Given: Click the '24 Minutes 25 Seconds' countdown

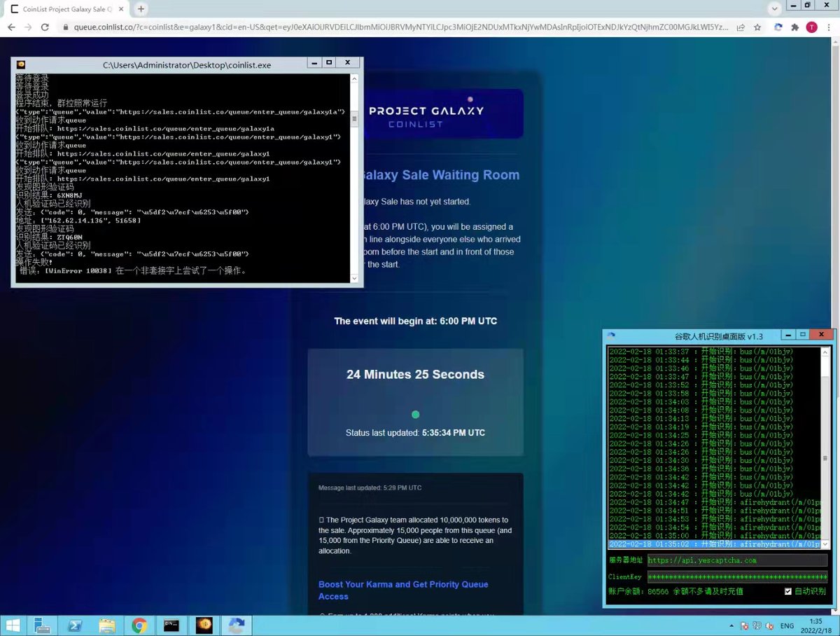Looking at the screenshot, I should click(x=415, y=375).
